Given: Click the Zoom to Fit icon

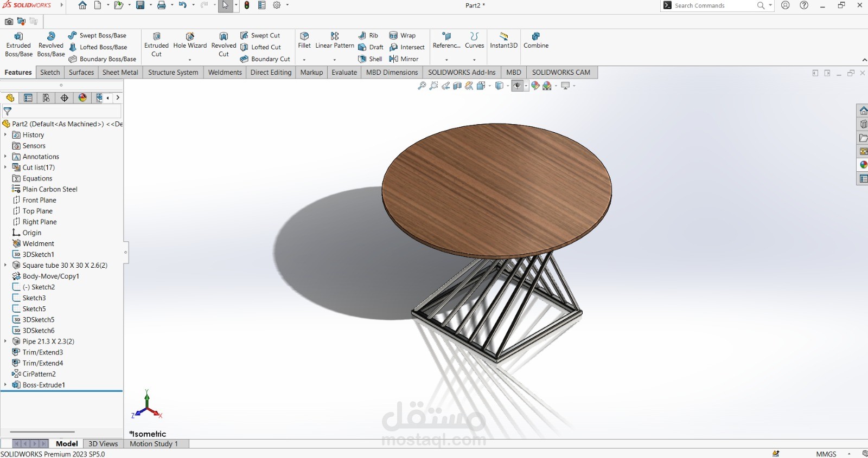Looking at the screenshot, I should 422,86.
